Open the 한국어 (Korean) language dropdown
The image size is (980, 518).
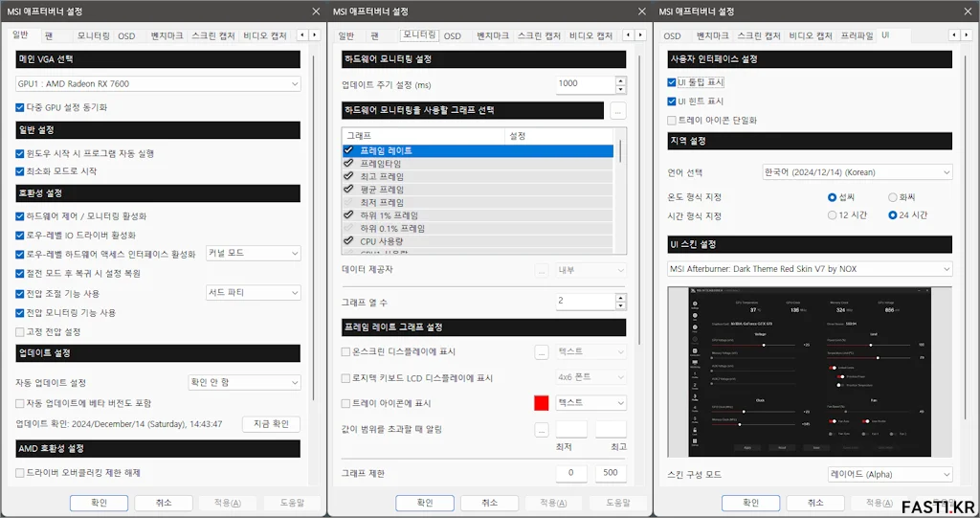[x=857, y=172]
